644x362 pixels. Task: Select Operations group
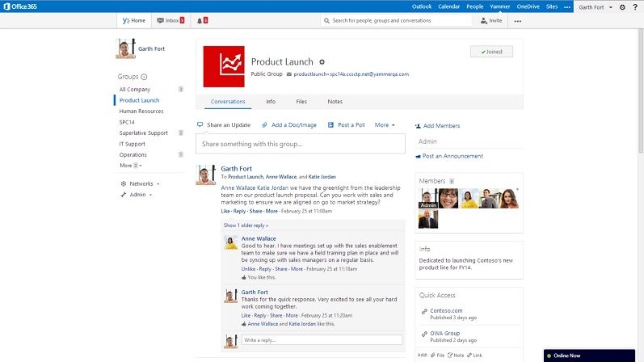[x=133, y=155]
